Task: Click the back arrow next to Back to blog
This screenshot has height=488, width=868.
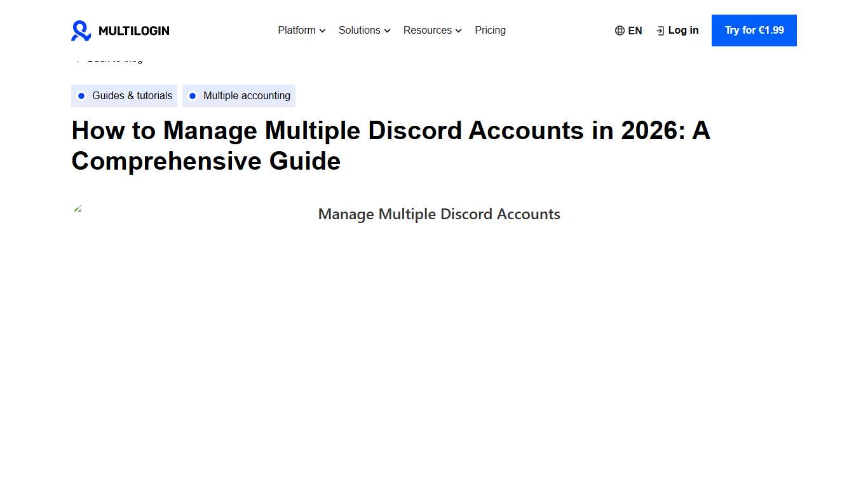Action: pos(78,58)
